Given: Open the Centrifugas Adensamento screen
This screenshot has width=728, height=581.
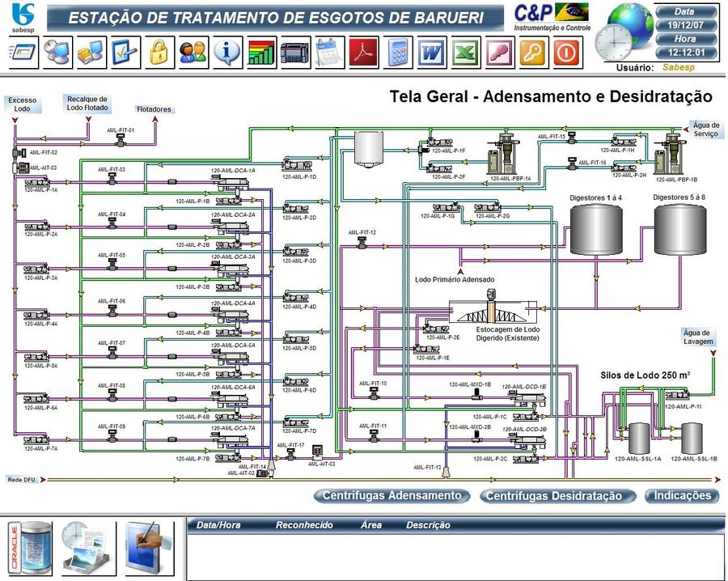Looking at the screenshot, I should click(x=392, y=495).
